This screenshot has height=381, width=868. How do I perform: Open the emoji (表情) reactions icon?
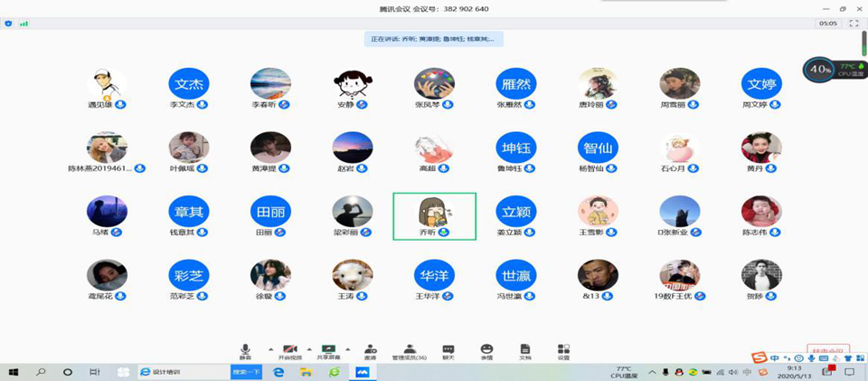[486, 349]
